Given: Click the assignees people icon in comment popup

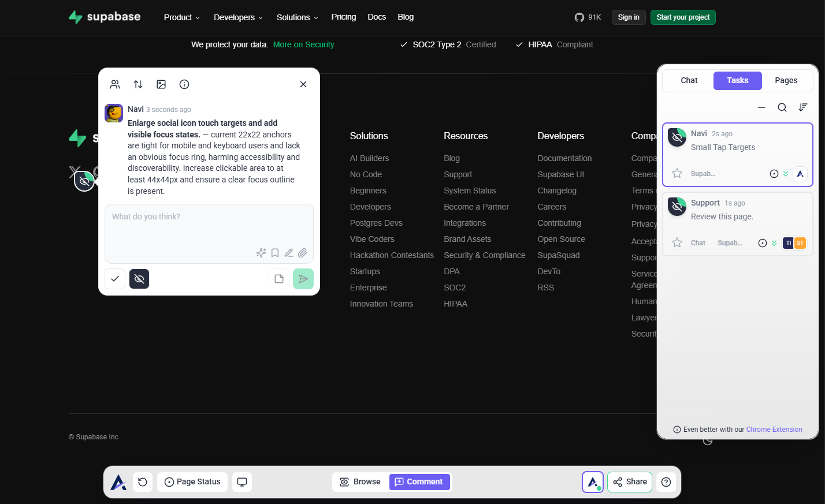Looking at the screenshot, I should (115, 84).
